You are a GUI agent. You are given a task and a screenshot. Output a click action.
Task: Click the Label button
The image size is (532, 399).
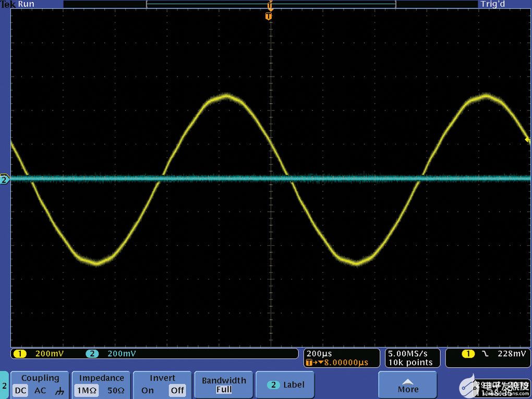285,384
